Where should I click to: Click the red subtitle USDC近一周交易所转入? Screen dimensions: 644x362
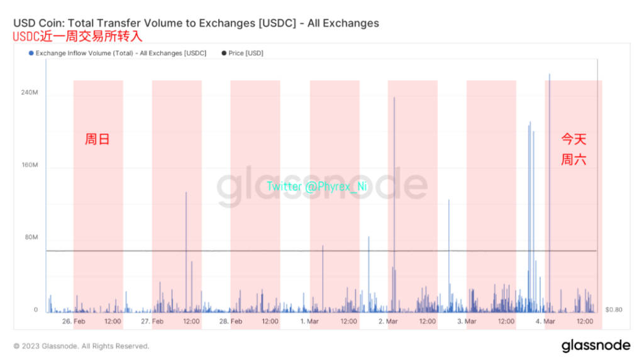point(77,36)
